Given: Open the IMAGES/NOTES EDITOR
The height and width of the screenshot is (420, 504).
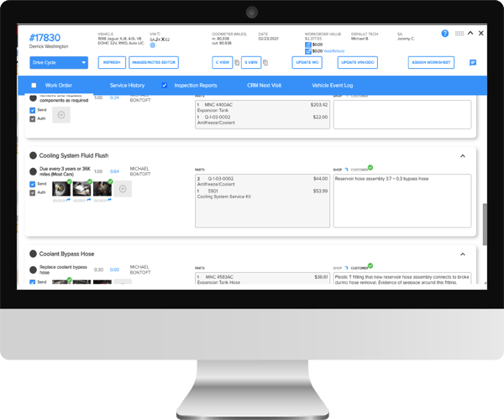Looking at the screenshot, I should click(154, 63).
